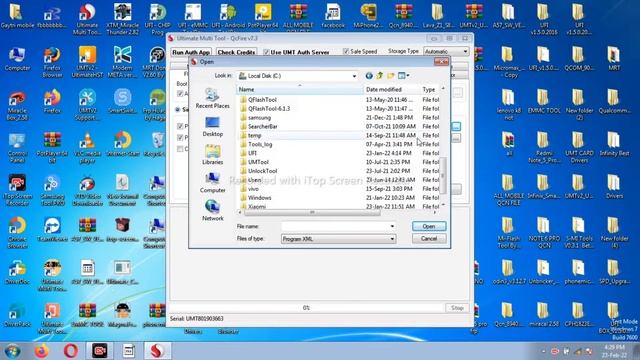The width and height of the screenshot is (640, 360).
Task: Click the Open button in the dialog
Action: 429,226
